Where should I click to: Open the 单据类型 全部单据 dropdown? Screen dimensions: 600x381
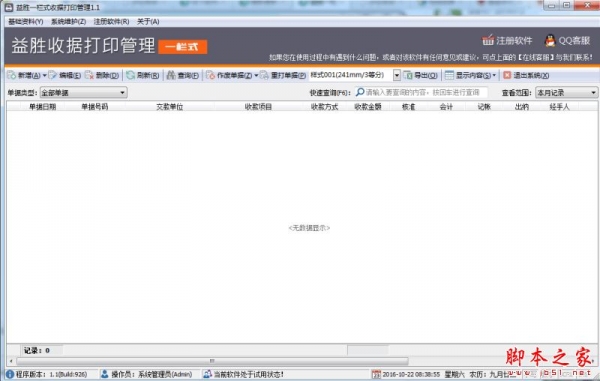point(83,93)
